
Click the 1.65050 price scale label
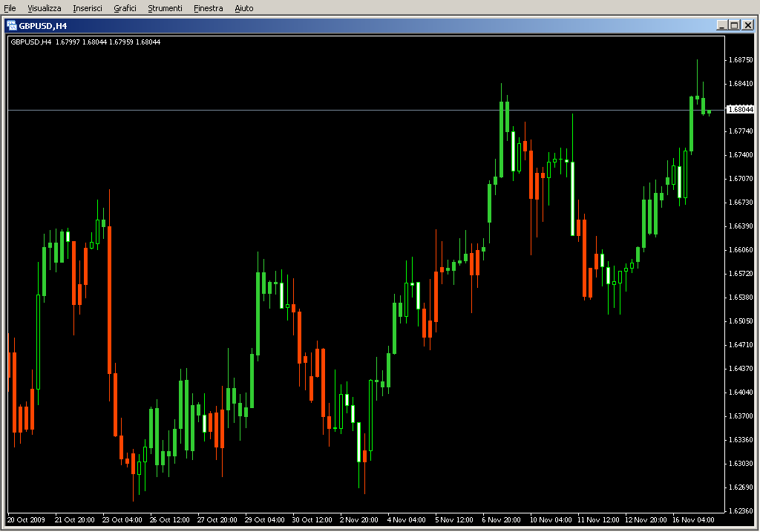coord(741,321)
